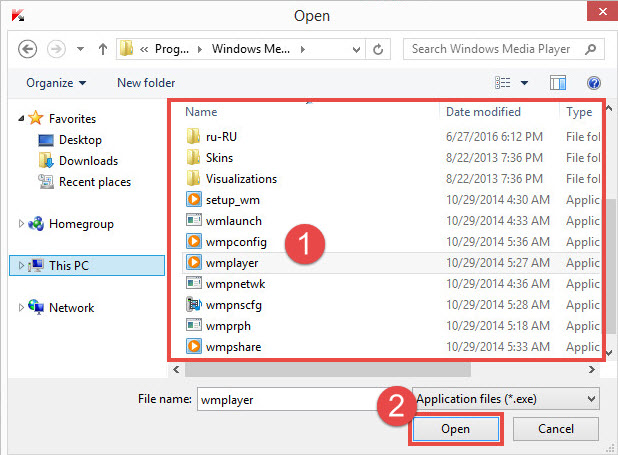Select Windows Me... breadcrumb segment
This screenshot has width=618, height=455.
pos(251,49)
